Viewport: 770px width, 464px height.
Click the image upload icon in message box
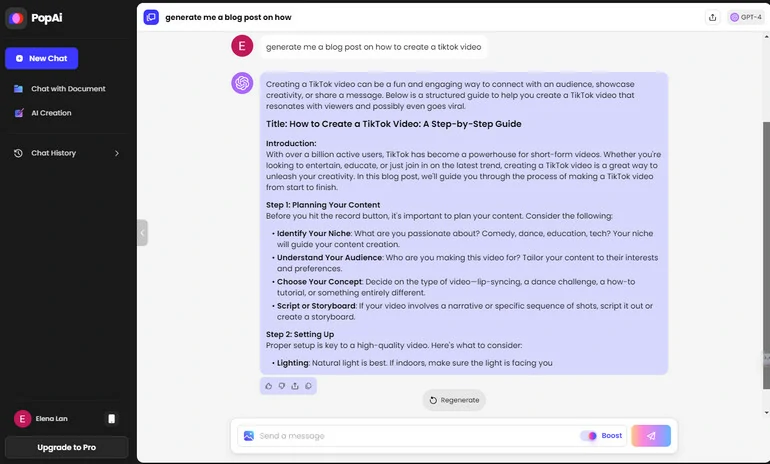pos(249,436)
